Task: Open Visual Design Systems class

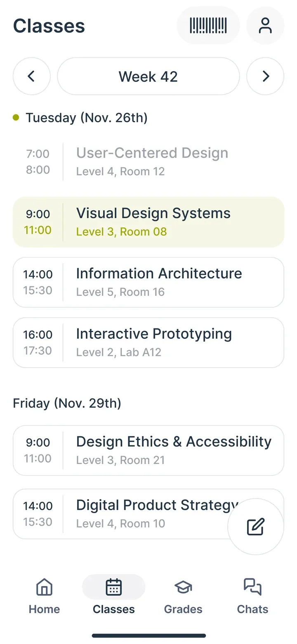Action: click(x=148, y=222)
